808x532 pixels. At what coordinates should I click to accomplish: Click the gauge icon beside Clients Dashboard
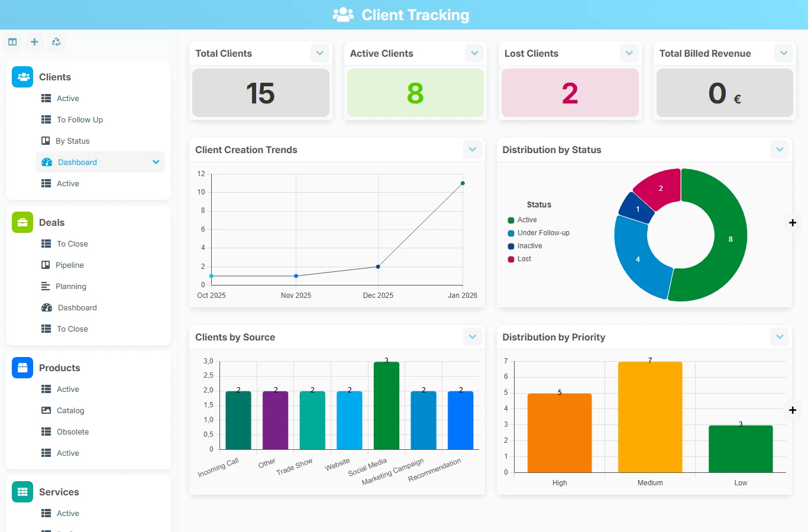pos(47,162)
